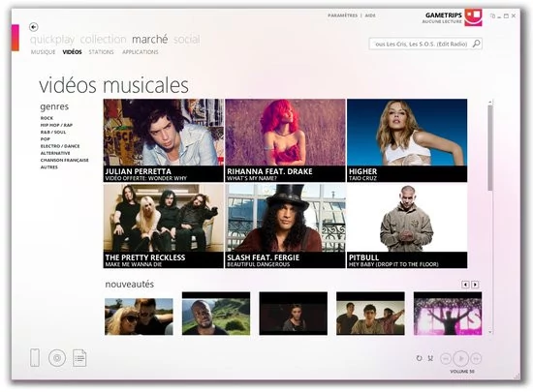Filter videos by Pop genre

(x=46, y=139)
